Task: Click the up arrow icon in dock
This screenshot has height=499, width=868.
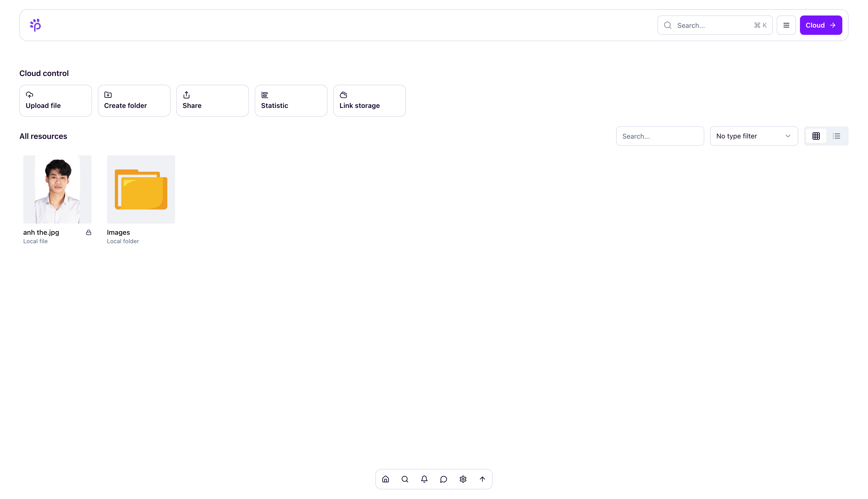Action: pos(482,479)
